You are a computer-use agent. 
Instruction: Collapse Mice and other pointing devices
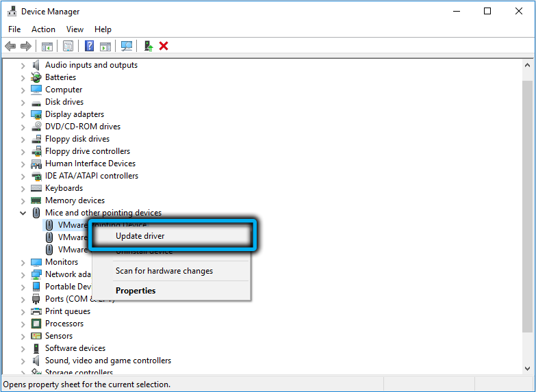click(x=23, y=213)
